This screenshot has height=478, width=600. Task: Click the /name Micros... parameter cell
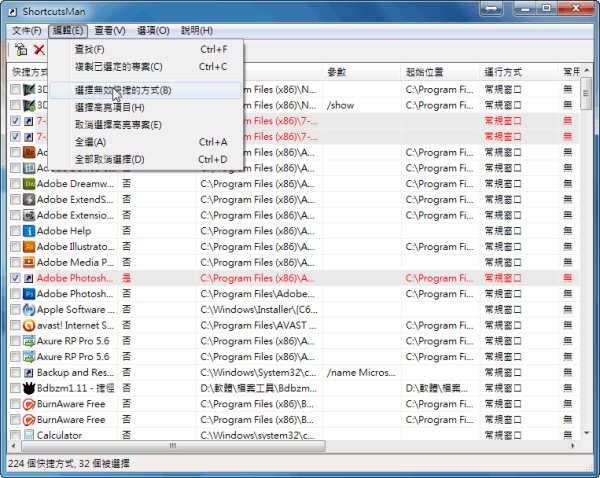361,373
